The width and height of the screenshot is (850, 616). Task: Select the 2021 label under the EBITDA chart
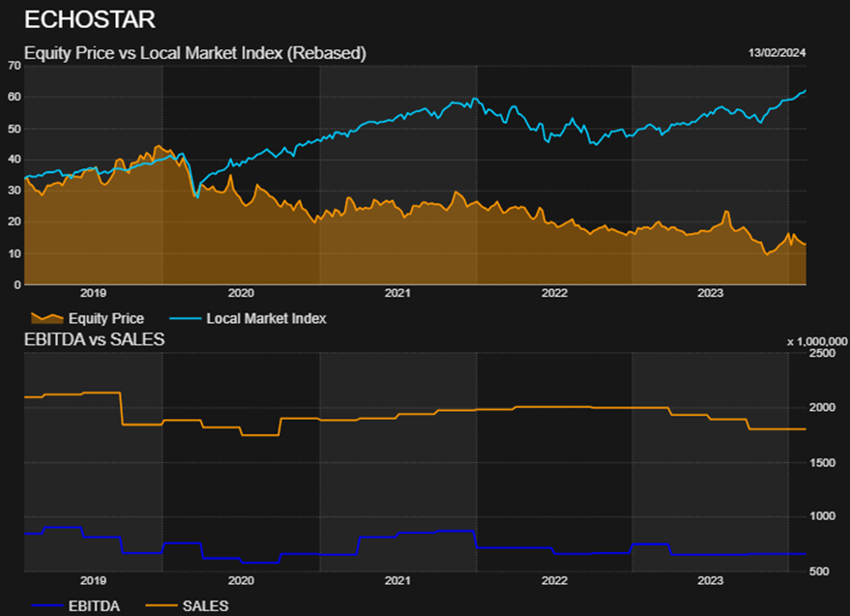click(397, 581)
